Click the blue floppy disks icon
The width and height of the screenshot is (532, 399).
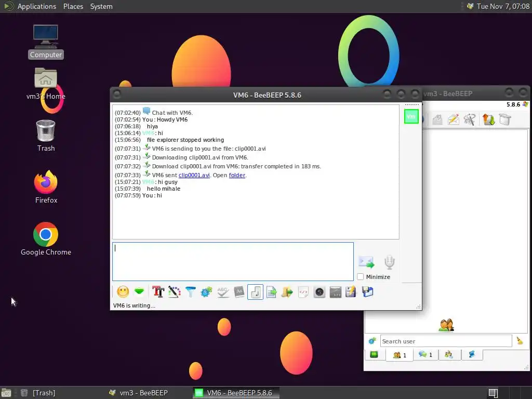tap(367, 292)
